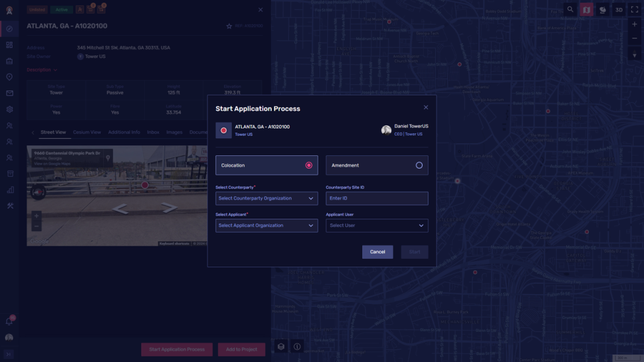Viewport: 644px width, 362px height.
Task: Select the Colocation radio option
Action: 308,165
